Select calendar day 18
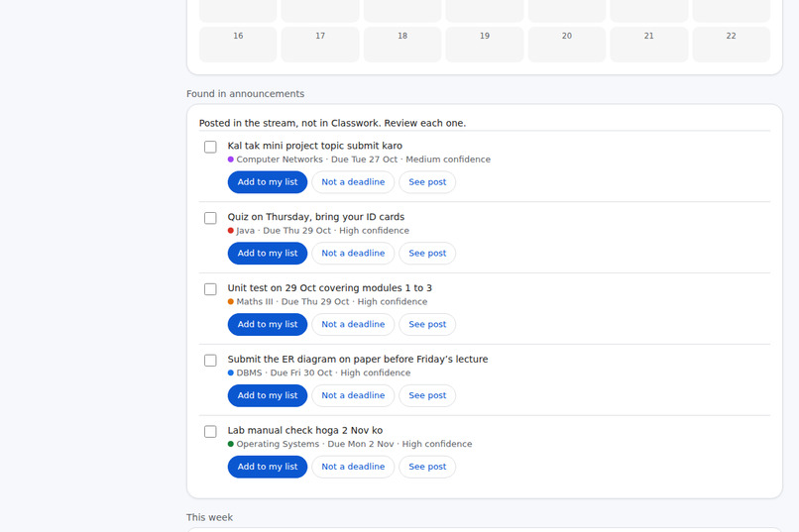 [x=402, y=45]
